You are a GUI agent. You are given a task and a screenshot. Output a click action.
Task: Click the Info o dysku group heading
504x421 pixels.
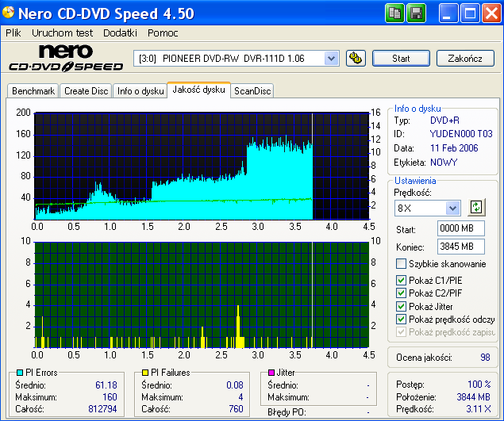[x=417, y=109]
